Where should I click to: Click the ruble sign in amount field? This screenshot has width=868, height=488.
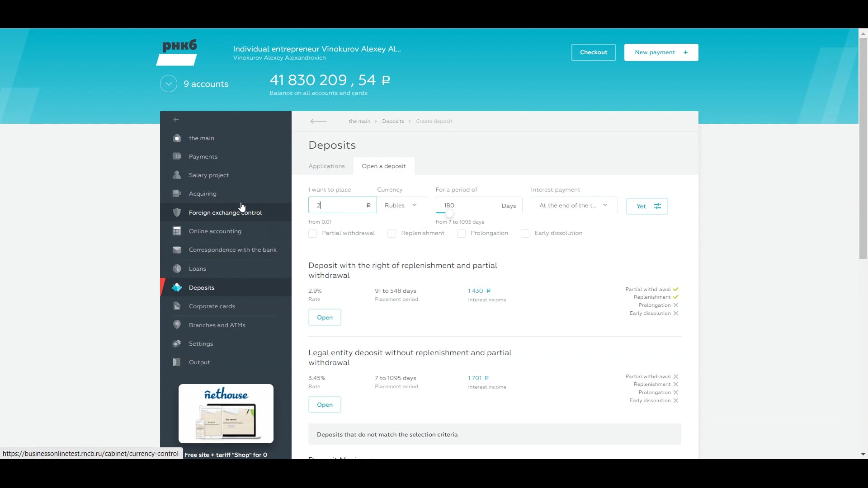coord(368,205)
